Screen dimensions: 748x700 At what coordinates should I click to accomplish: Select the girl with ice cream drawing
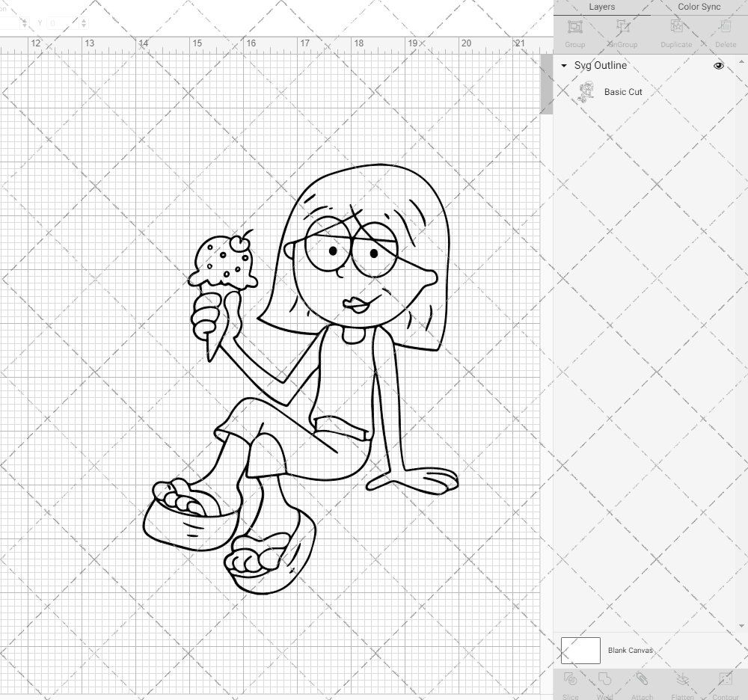tap(314, 374)
